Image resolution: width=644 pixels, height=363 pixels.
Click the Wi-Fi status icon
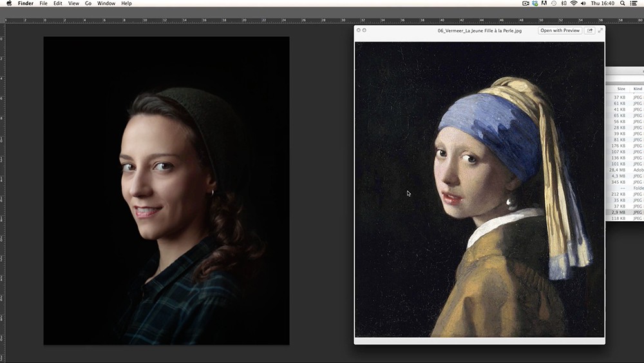pyautogui.click(x=574, y=3)
